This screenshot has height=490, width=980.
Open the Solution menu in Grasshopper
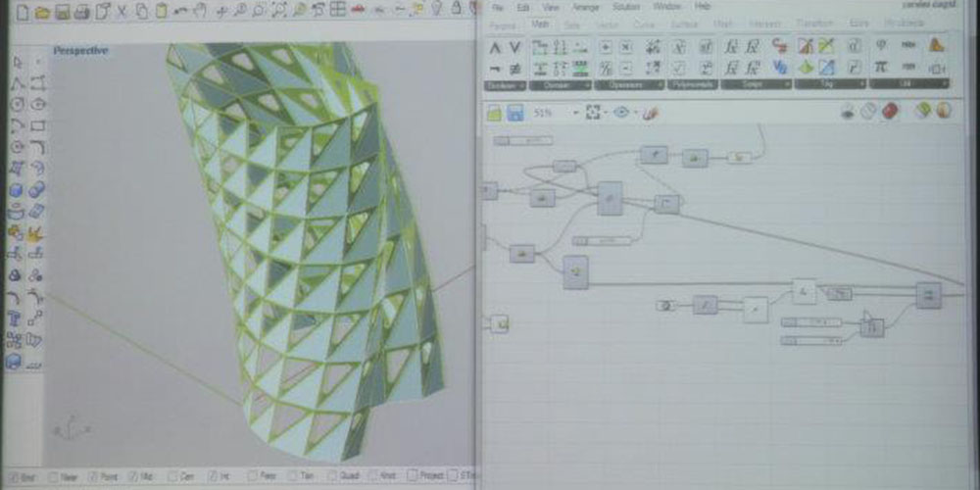(625, 6)
